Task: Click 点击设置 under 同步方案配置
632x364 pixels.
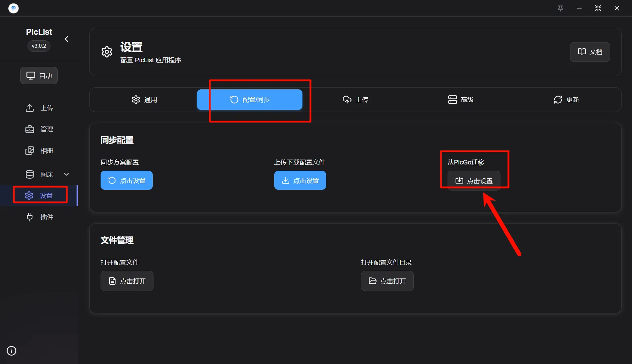Action: (127, 180)
